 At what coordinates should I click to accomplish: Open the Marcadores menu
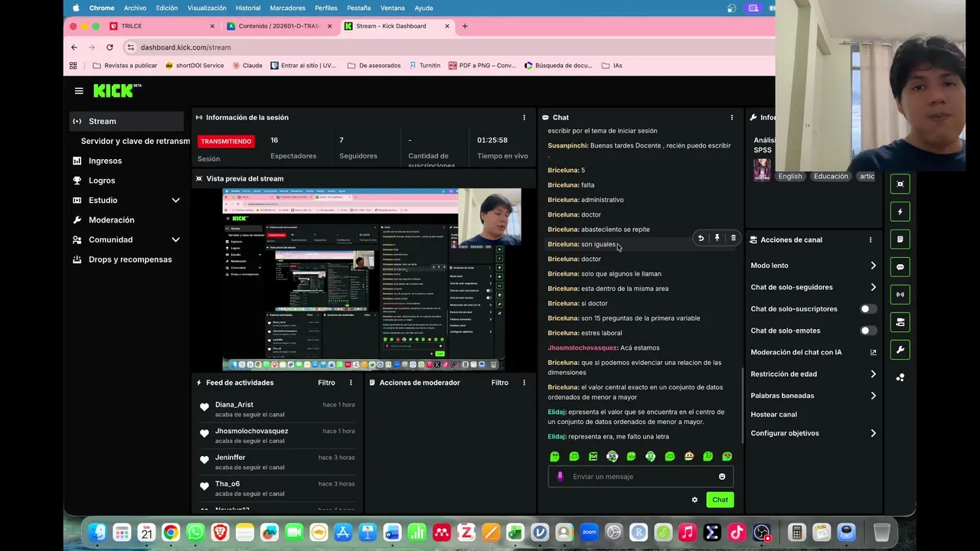click(287, 8)
